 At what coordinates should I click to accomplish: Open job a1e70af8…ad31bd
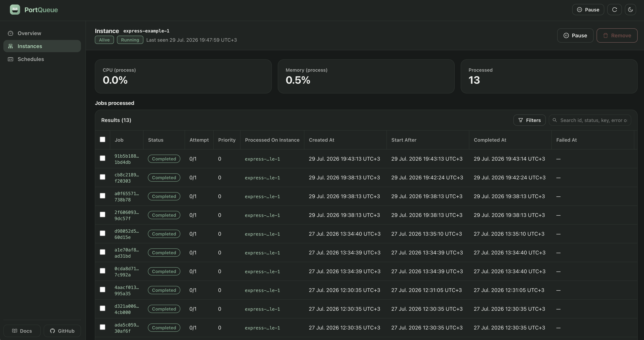pos(127,253)
